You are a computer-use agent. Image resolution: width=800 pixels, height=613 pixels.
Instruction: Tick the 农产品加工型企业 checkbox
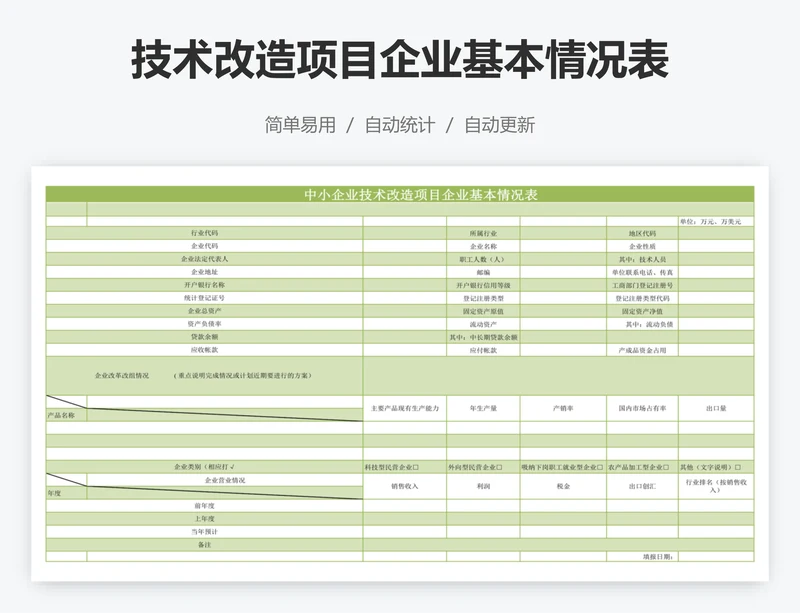[x=666, y=467]
